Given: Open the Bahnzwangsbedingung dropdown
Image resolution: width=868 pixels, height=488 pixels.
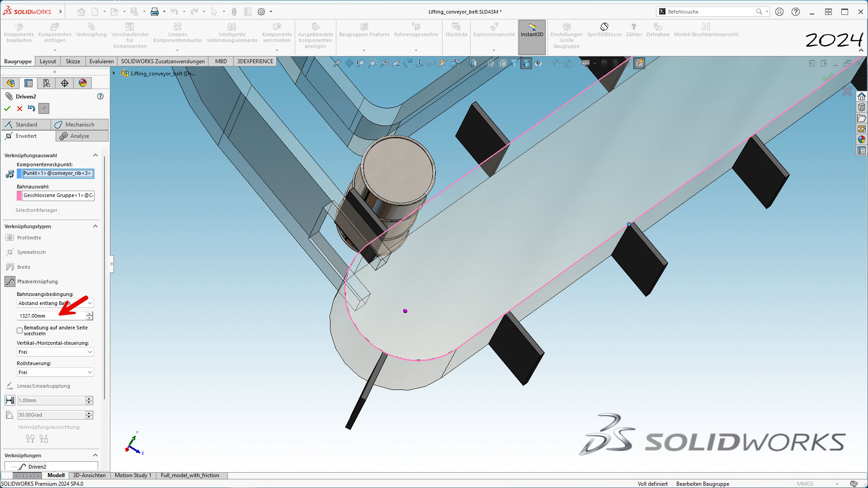Looking at the screenshot, I should (55, 303).
